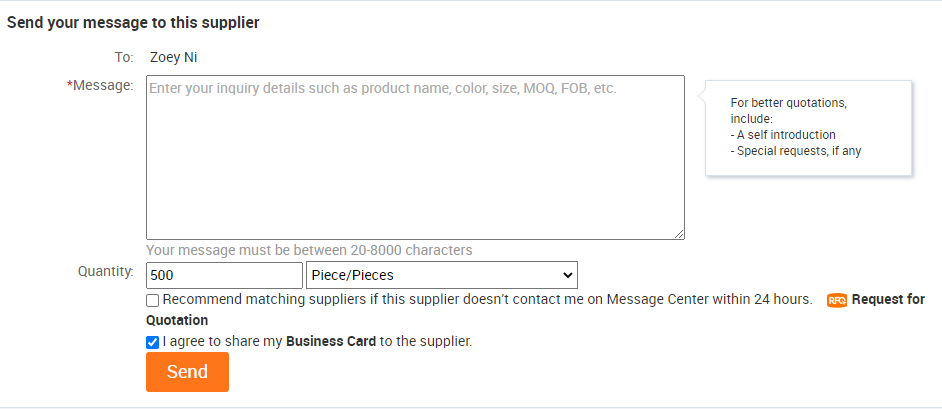Click the orange RFQ icon
The height and width of the screenshot is (409, 942).
837,300
